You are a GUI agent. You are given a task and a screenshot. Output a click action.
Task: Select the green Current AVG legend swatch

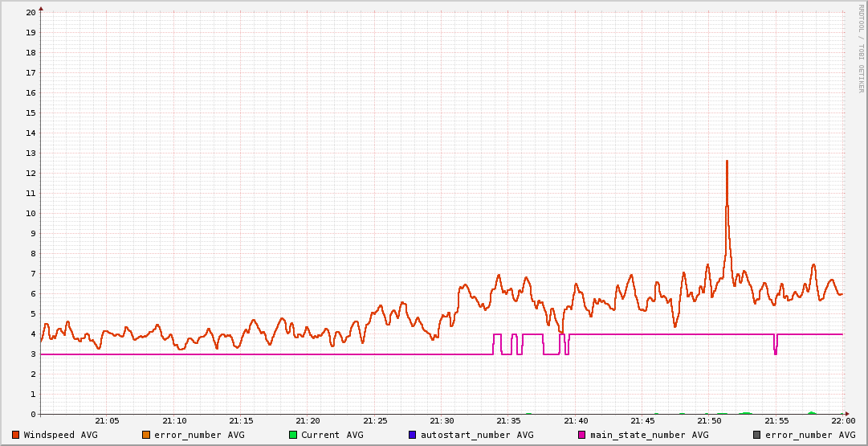[x=293, y=435]
